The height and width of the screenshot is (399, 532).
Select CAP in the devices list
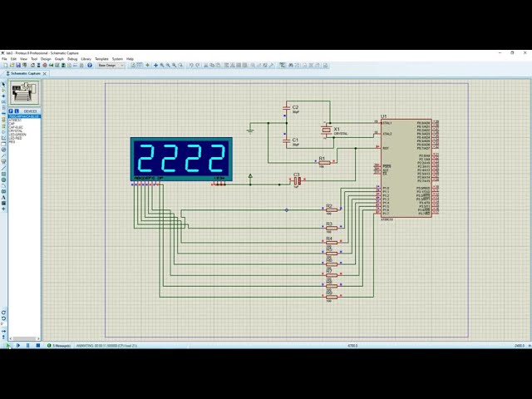12,124
